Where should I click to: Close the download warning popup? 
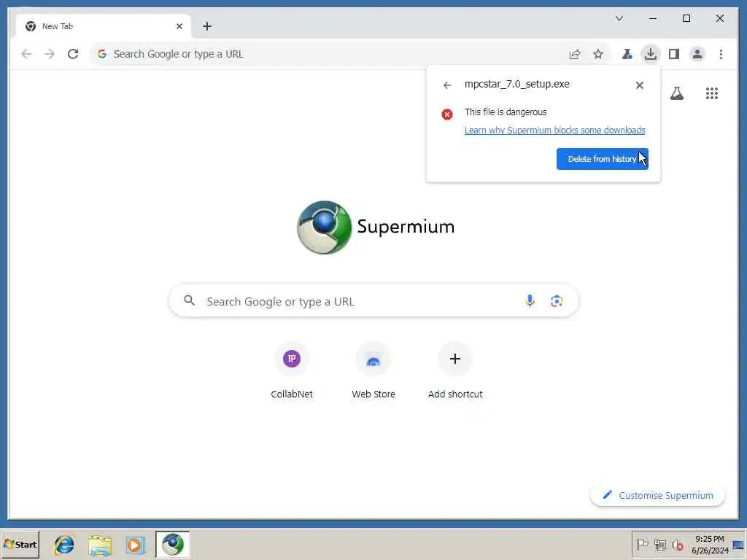[x=640, y=85]
